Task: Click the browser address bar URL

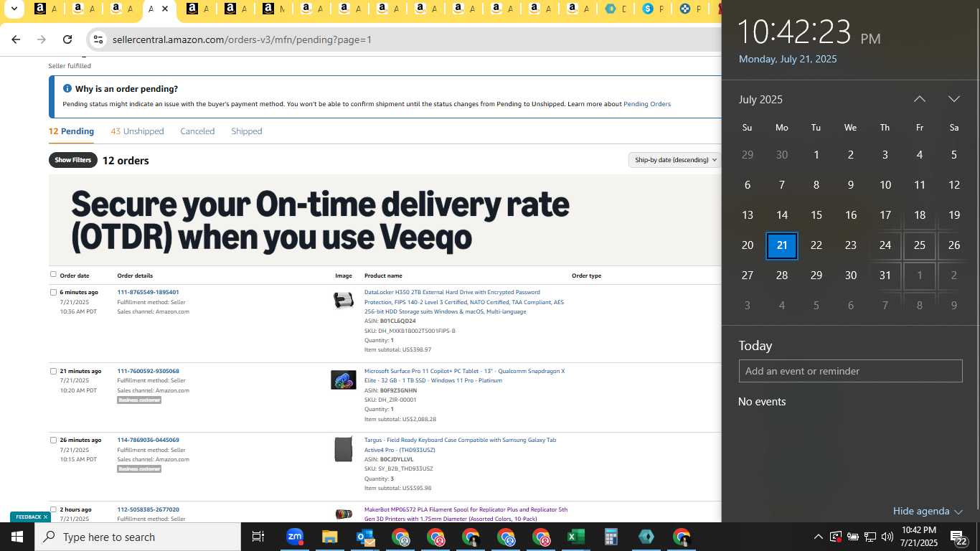Action: pyautogui.click(x=242, y=39)
